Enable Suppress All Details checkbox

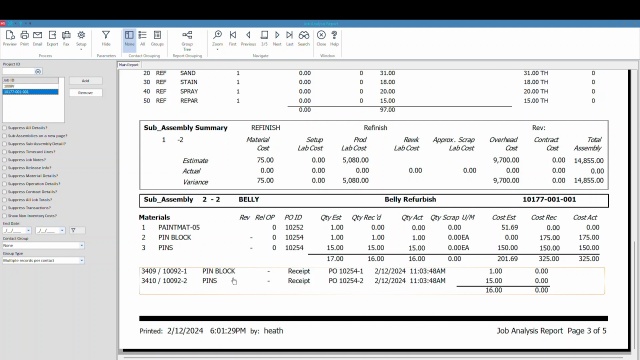5,128
